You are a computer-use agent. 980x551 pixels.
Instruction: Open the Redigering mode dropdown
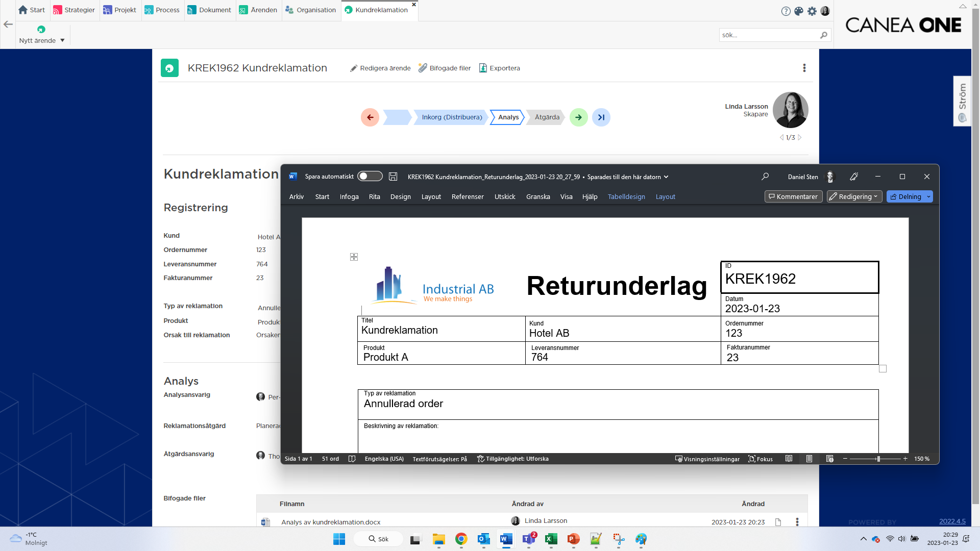click(x=854, y=196)
